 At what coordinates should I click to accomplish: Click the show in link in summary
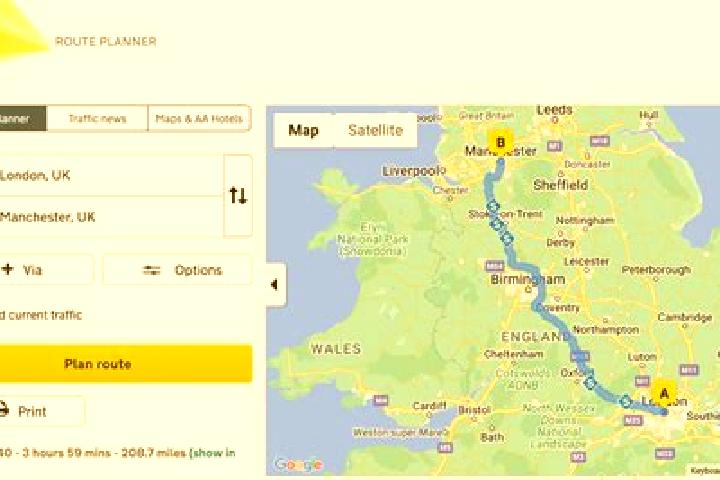point(212,453)
